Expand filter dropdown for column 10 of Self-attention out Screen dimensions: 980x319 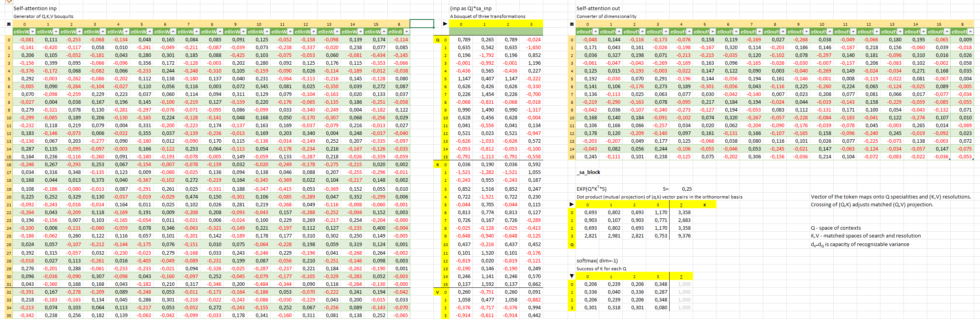(x=830, y=32)
